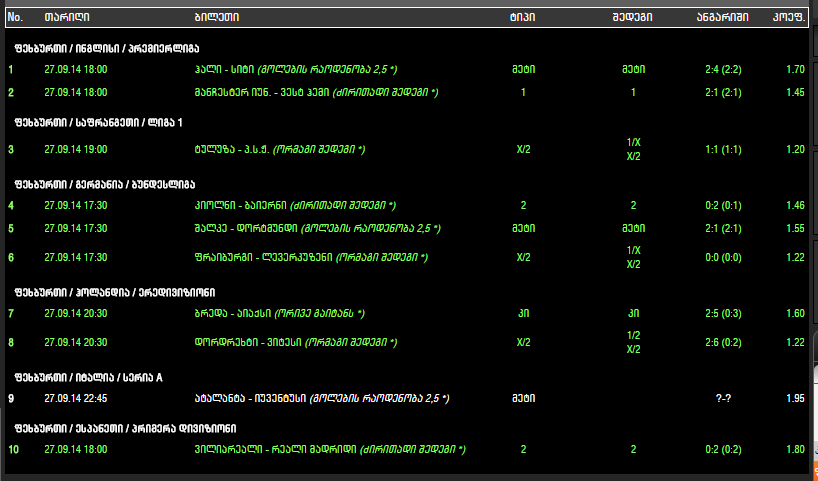Click bet type 'X/2' in ტულუზა row
The width and height of the screenshot is (818, 481).
click(523, 150)
